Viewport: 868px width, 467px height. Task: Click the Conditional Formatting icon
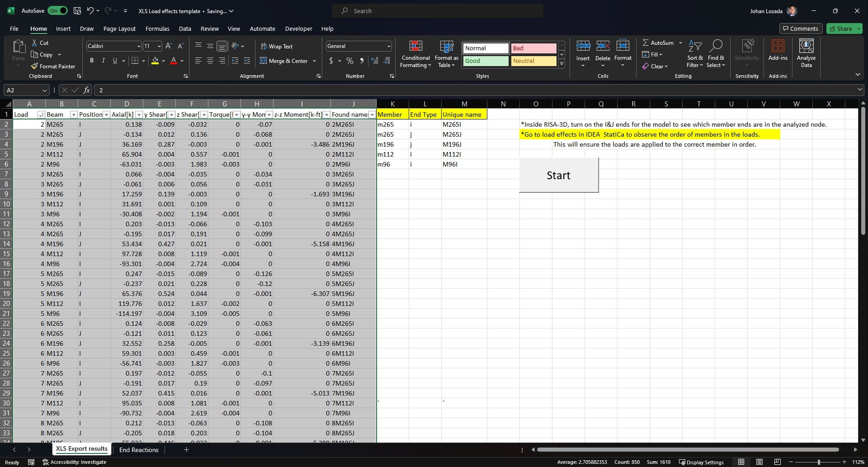coord(415,47)
